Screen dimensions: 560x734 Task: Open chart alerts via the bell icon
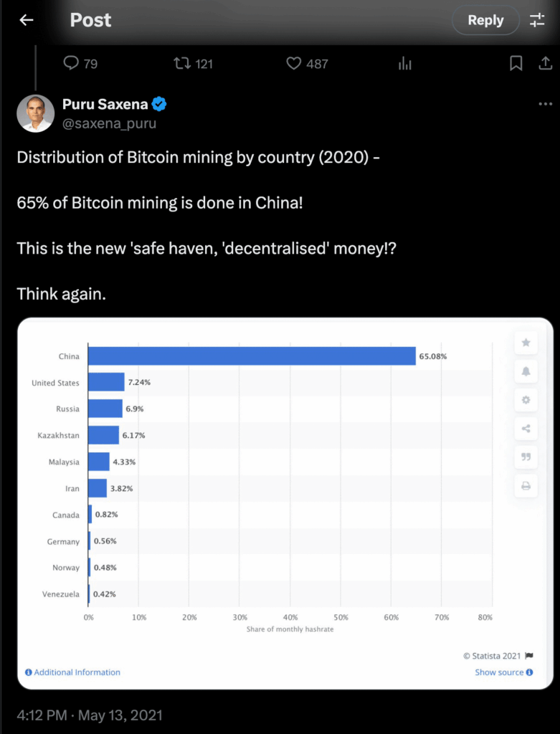526,371
